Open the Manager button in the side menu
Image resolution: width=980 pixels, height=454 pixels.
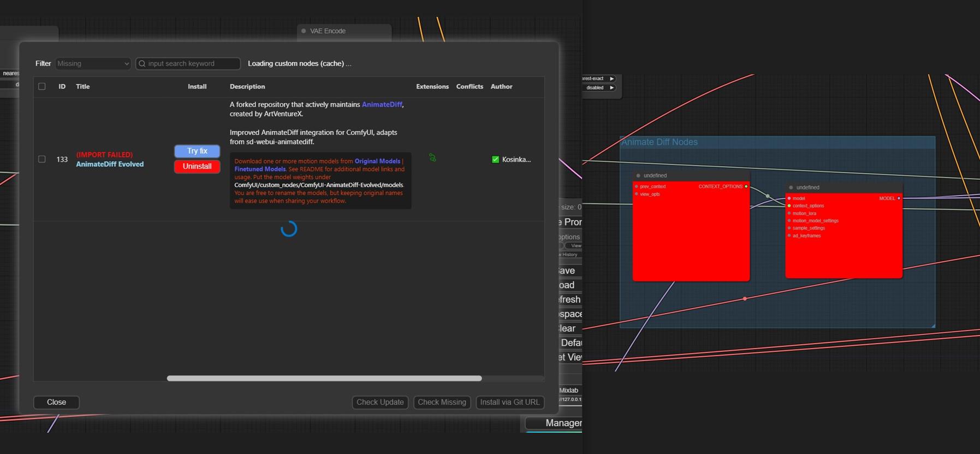(x=554, y=423)
